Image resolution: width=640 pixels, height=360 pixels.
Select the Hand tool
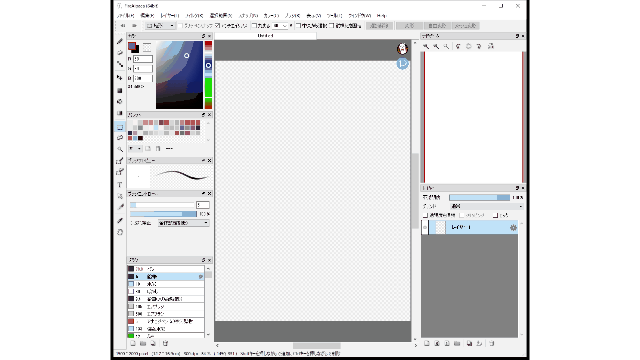click(x=120, y=232)
